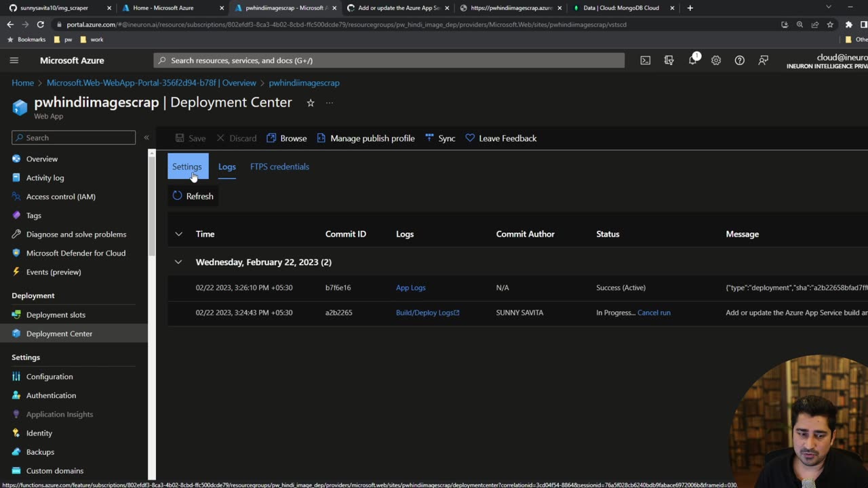Go back with browser back arrow
This screenshot has height=488, width=868.
click(9, 24)
